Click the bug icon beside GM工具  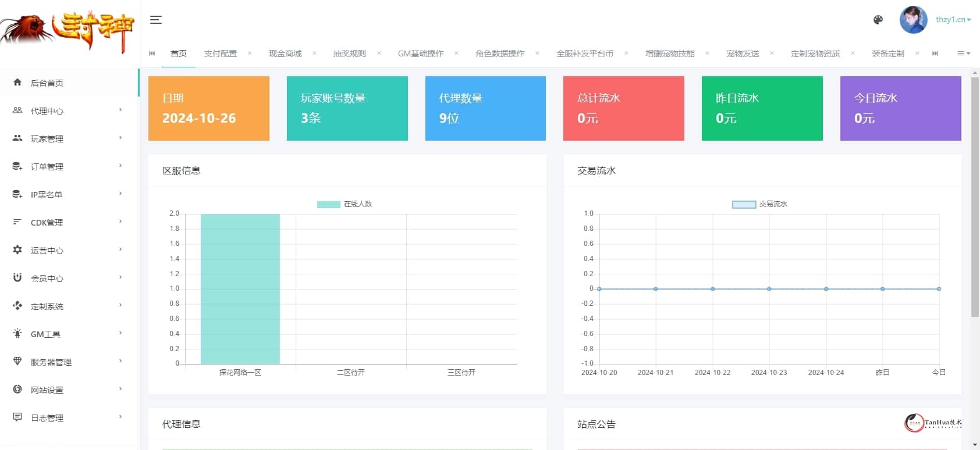coord(17,334)
